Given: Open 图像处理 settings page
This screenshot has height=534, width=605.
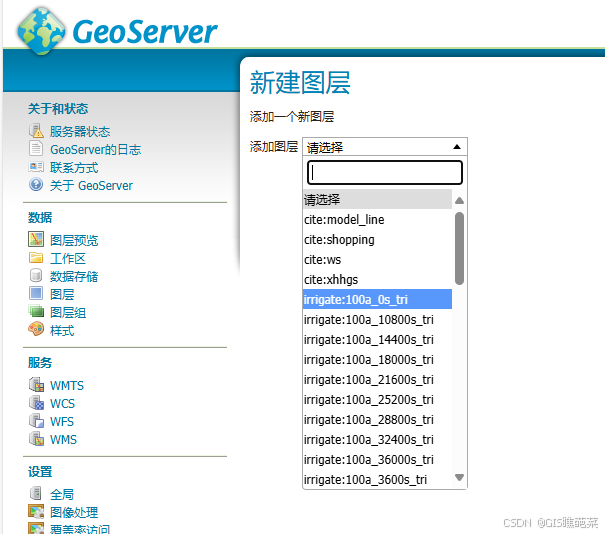Looking at the screenshot, I should pyautogui.click(x=74, y=512).
